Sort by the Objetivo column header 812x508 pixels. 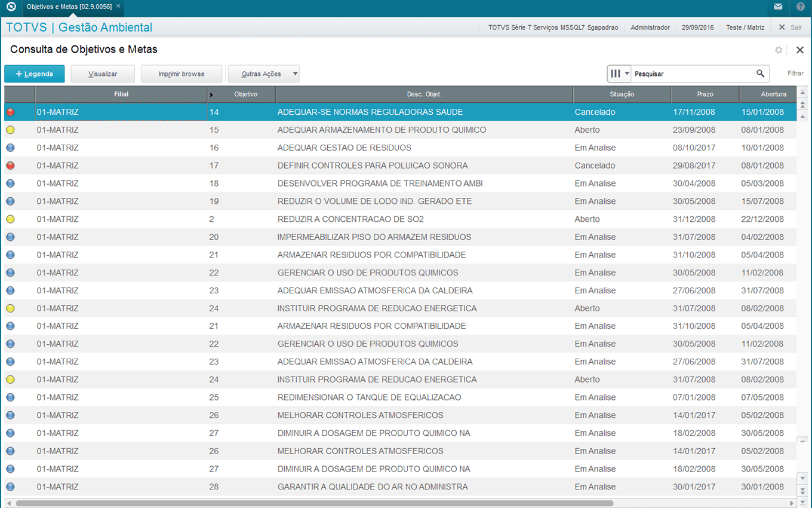point(245,94)
